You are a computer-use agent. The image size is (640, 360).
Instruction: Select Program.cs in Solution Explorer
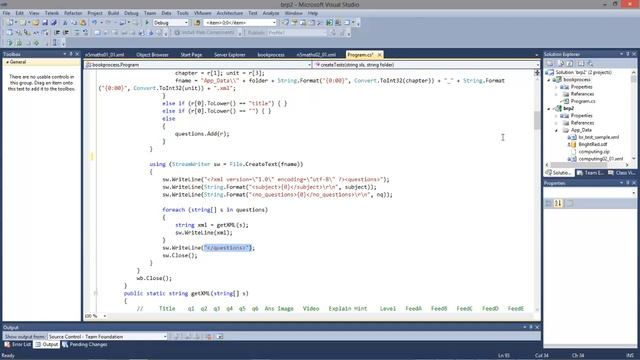click(x=582, y=101)
